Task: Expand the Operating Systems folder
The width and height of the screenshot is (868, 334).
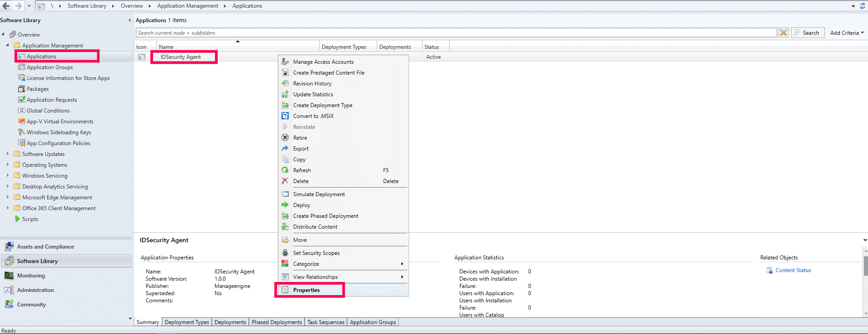Action: click(x=8, y=165)
